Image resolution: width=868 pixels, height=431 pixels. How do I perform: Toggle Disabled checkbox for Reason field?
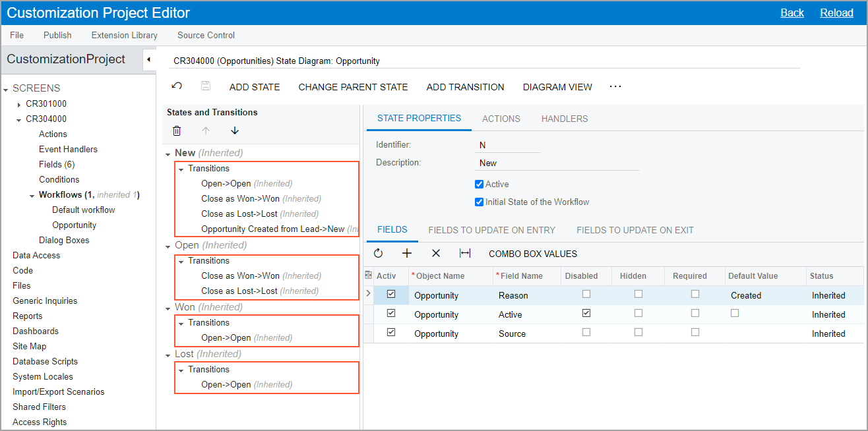coord(586,295)
